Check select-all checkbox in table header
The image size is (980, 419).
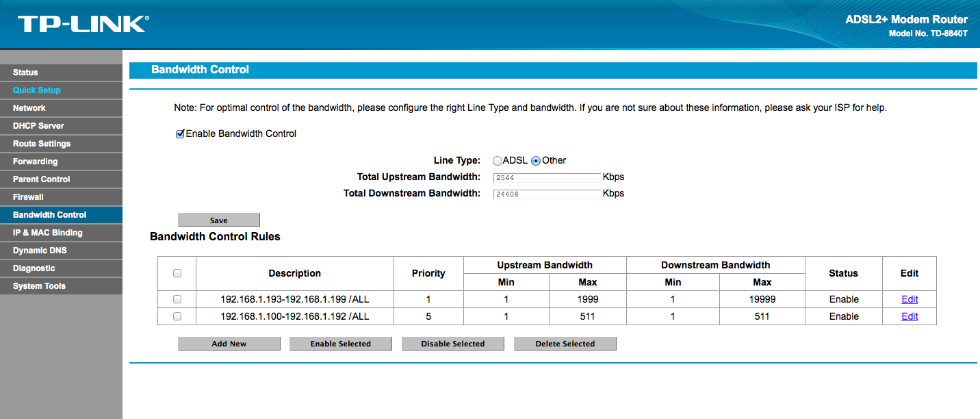click(177, 273)
